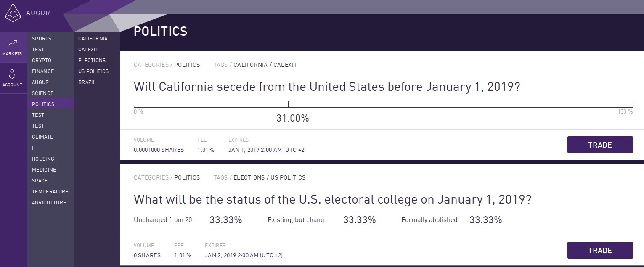Open the SPORTS category
The height and width of the screenshot is (267, 644).
click(41, 38)
